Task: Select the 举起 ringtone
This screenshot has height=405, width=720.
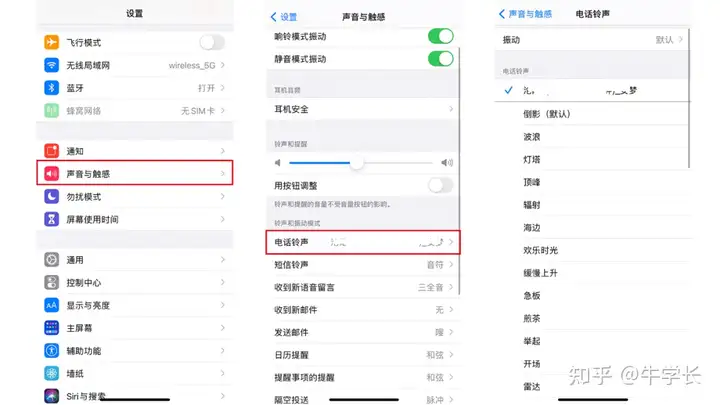Action: pyautogui.click(x=592, y=341)
